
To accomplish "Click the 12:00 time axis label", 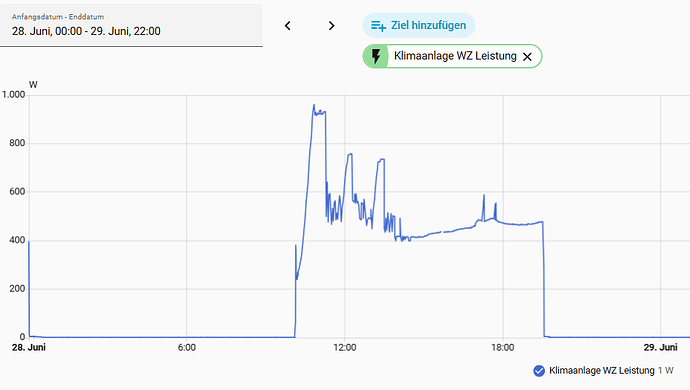I will [x=345, y=347].
